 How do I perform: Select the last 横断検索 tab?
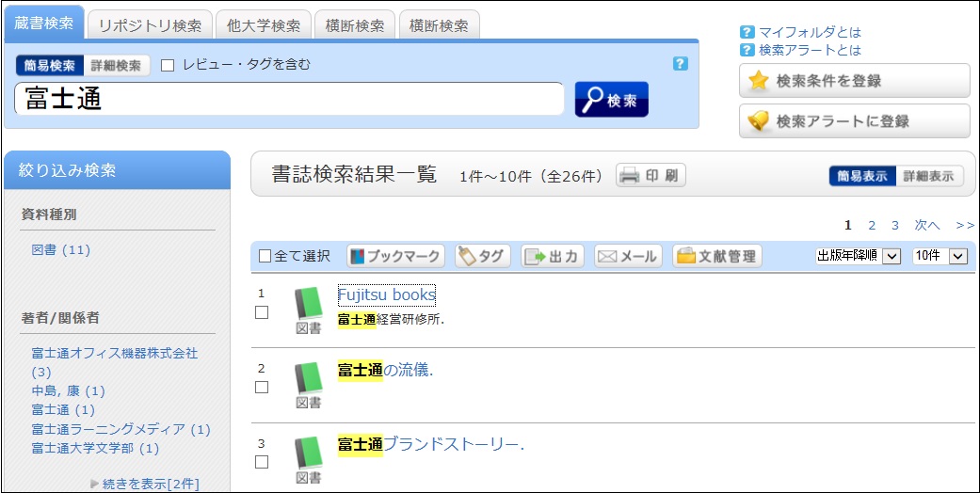coord(439,25)
